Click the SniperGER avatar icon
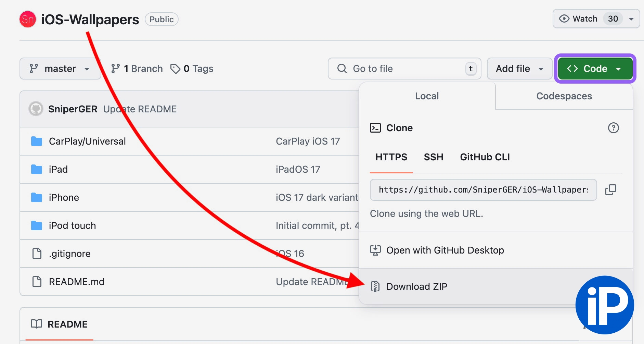644x344 pixels. [36, 109]
